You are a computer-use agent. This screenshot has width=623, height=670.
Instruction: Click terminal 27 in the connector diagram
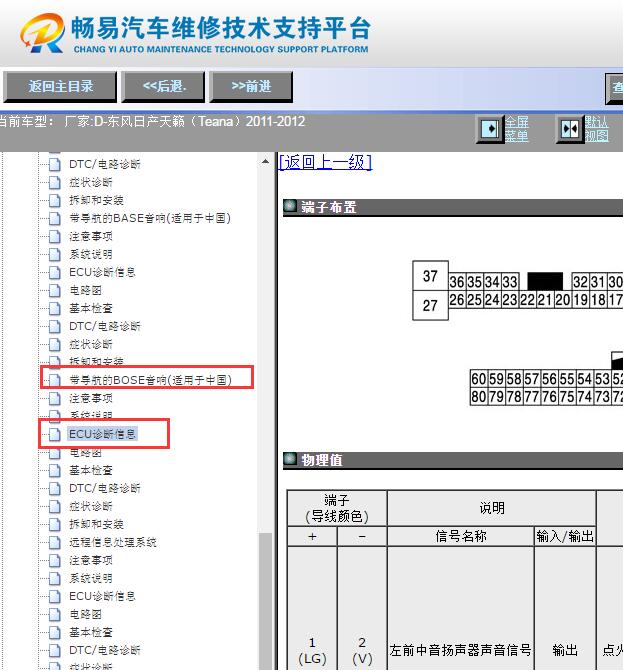[x=430, y=306]
